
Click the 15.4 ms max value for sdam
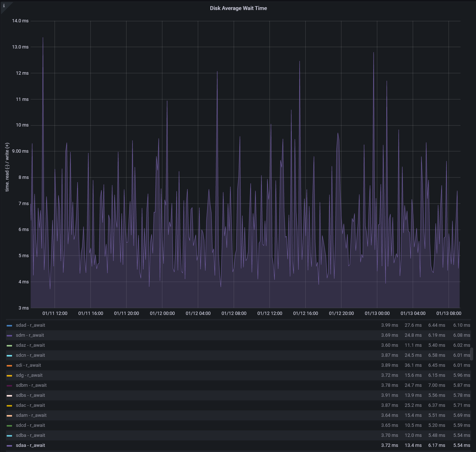click(413, 415)
